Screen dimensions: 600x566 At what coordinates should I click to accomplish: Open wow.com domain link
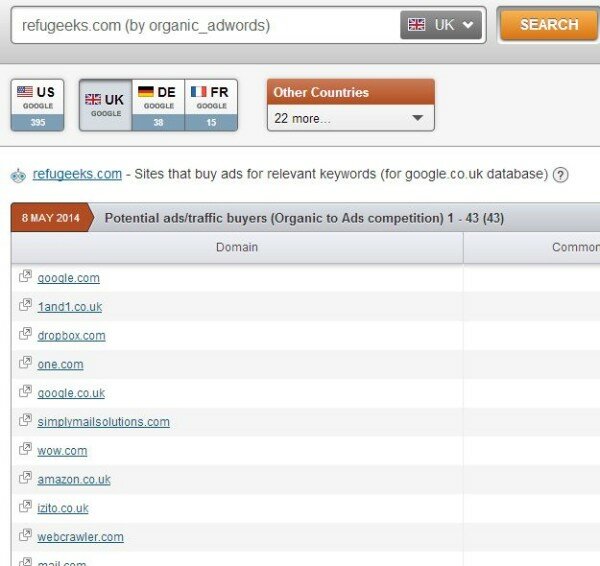click(62, 451)
